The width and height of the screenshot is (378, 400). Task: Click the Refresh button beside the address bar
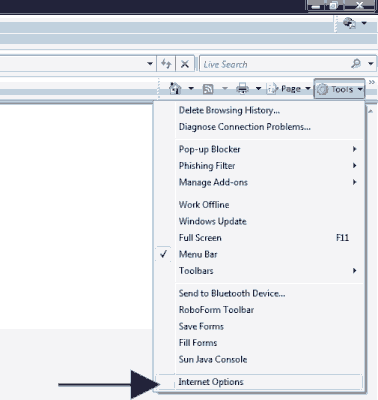coord(166,64)
